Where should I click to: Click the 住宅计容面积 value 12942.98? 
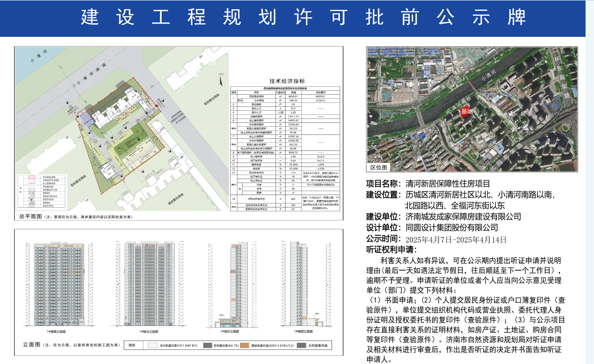(x=293, y=140)
